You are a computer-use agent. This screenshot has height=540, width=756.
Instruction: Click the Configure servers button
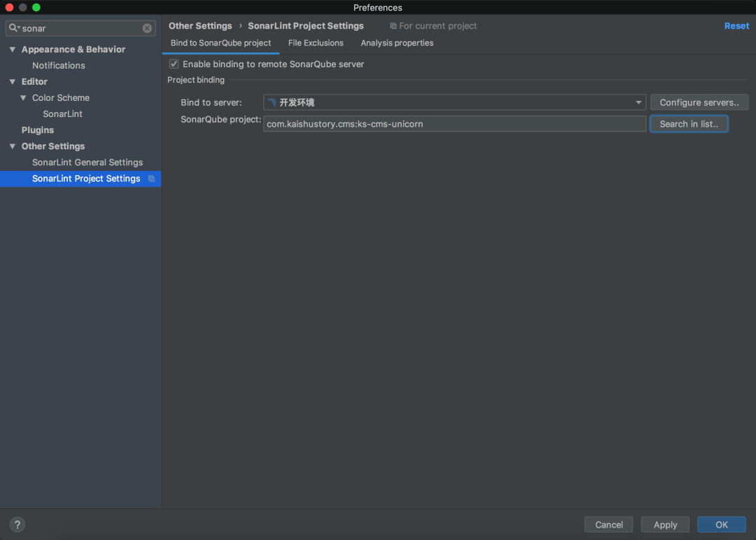[699, 102]
